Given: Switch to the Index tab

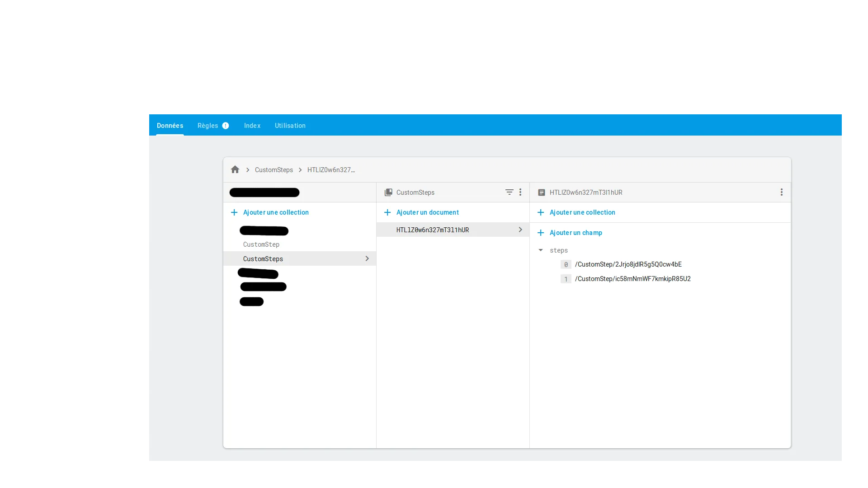Looking at the screenshot, I should click(x=252, y=126).
